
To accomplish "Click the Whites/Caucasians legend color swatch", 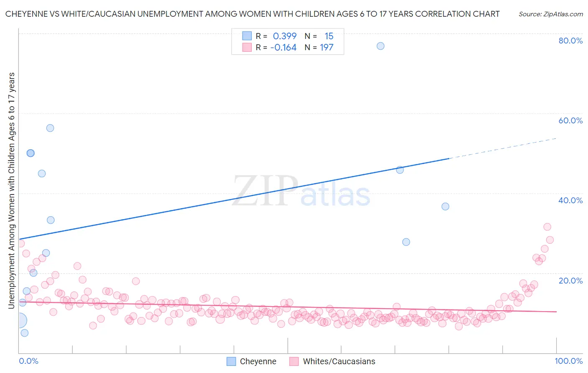I will point(294,361).
